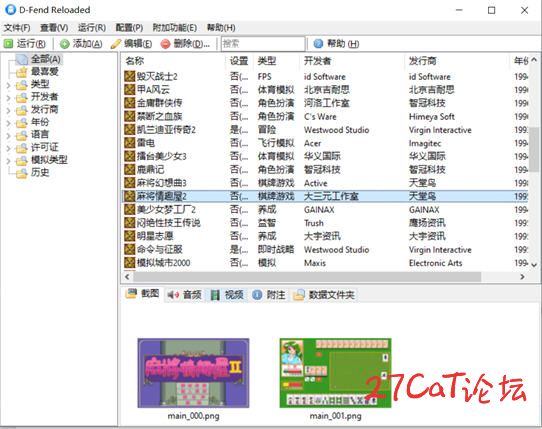This screenshot has width=542, height=429.
Task: Click publisher cell Electronic Arts
Action: pos(435,263)
